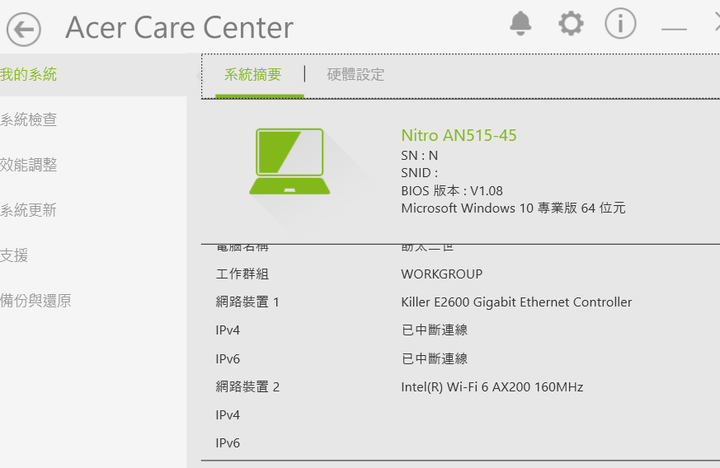The width and height of the screenshot is (720, 468).
Task: Click Intel(R) Wi-Fi 6 AX200 entry
Action: (492, 387)
